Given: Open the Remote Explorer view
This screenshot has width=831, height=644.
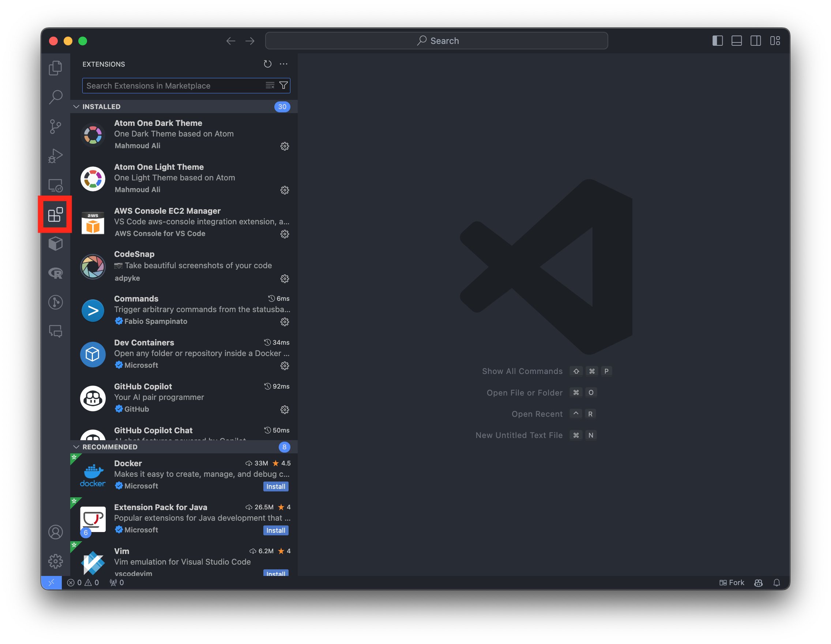Looking at the screenshot, I should pyautogui.click(x=56, y=186).
